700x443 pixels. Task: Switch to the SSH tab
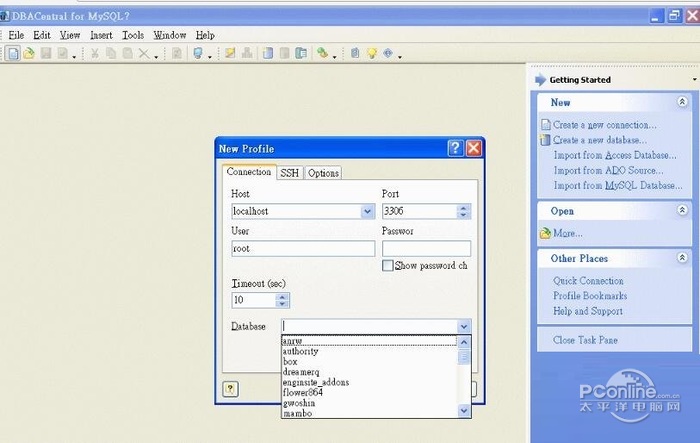click(289, 173)
